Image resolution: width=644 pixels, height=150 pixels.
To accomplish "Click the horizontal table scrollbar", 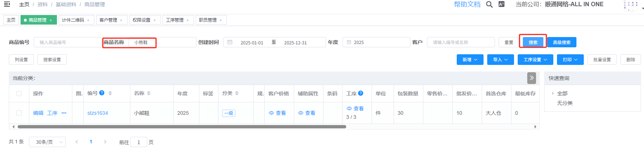I will coord(182,127).
